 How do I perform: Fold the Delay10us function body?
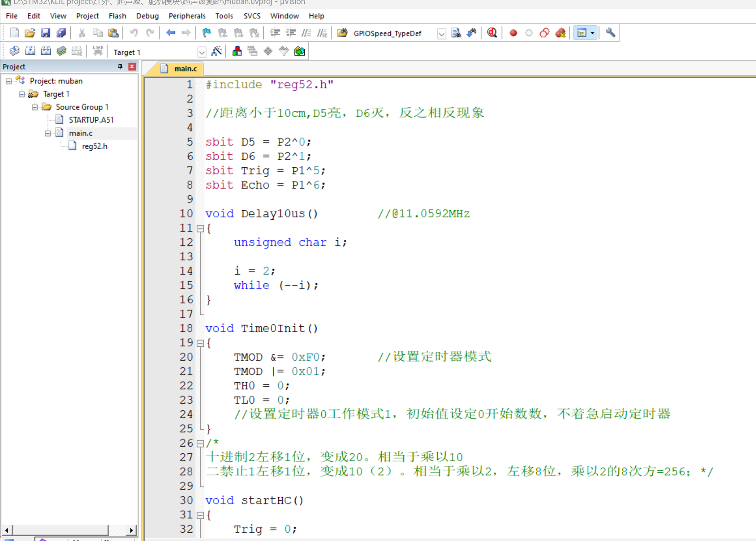pos(200,229)
